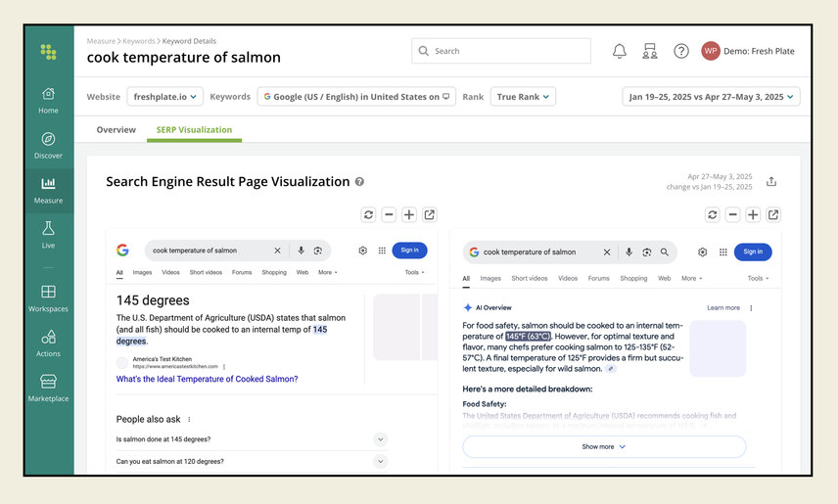Open Discover in the sidebar
The width and height of the screenshot is (838, 504).
[x=48, y=146]
